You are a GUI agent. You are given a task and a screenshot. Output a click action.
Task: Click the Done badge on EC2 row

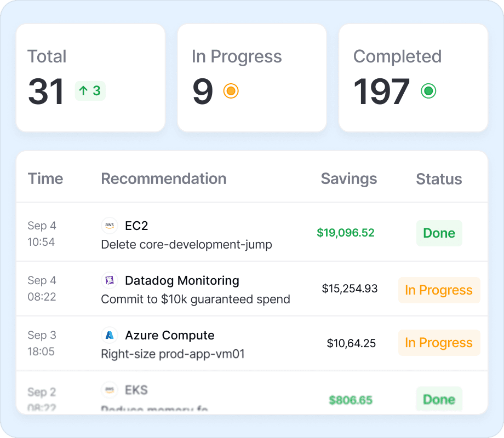[x=439, y=233]
